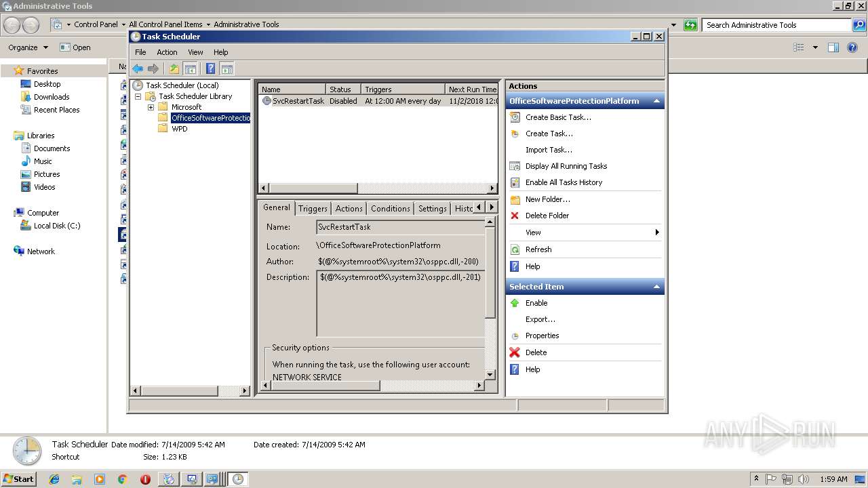The width and height of the screenshot is (868, 488).
Task: Collapse Task Scheduler Library node
Action: [x=138, y=96]
